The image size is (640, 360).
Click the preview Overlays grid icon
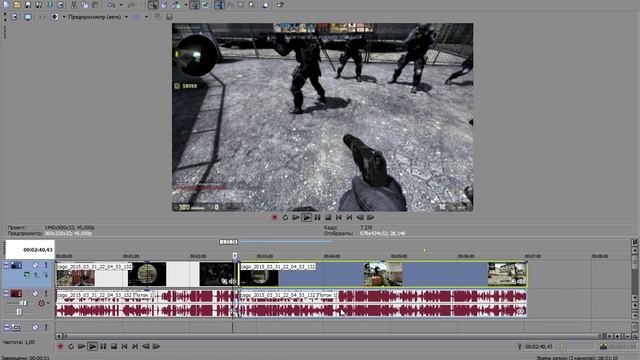137,17
